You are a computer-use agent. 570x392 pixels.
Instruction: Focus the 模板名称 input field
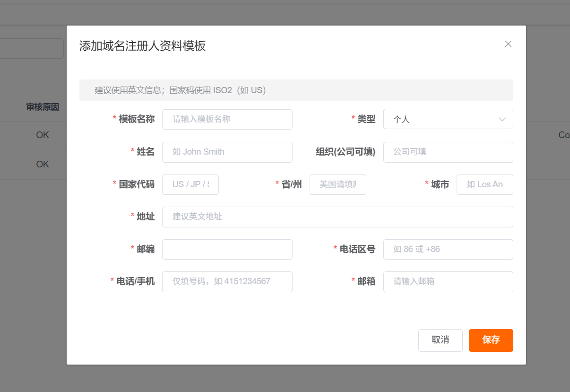pos(227,119)
